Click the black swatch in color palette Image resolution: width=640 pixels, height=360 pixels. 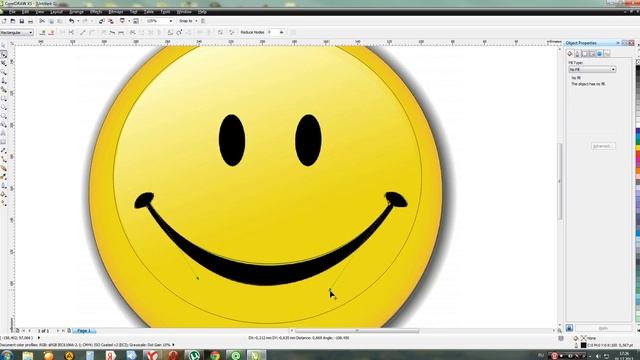638,69
